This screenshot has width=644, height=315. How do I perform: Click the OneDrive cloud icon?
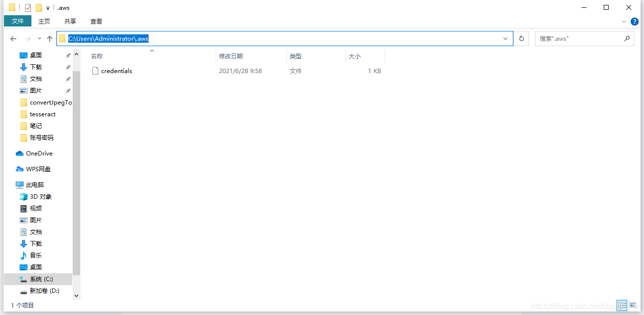tap(20, 154)
